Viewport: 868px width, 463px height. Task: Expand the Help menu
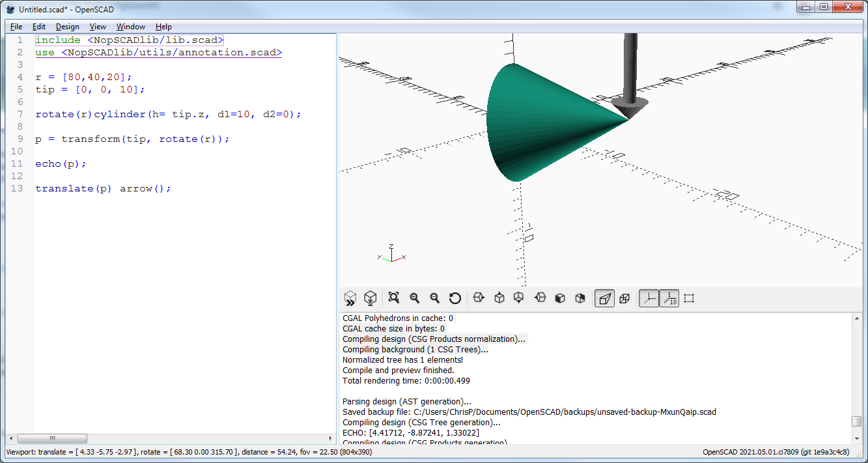tap(163, 27)
